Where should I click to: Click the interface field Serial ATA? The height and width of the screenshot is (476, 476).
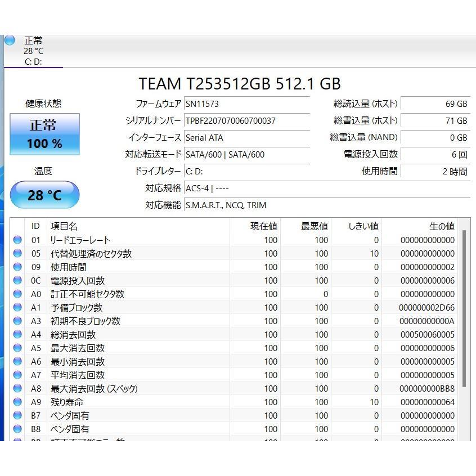pyautogui.click(x=247, y=137)
